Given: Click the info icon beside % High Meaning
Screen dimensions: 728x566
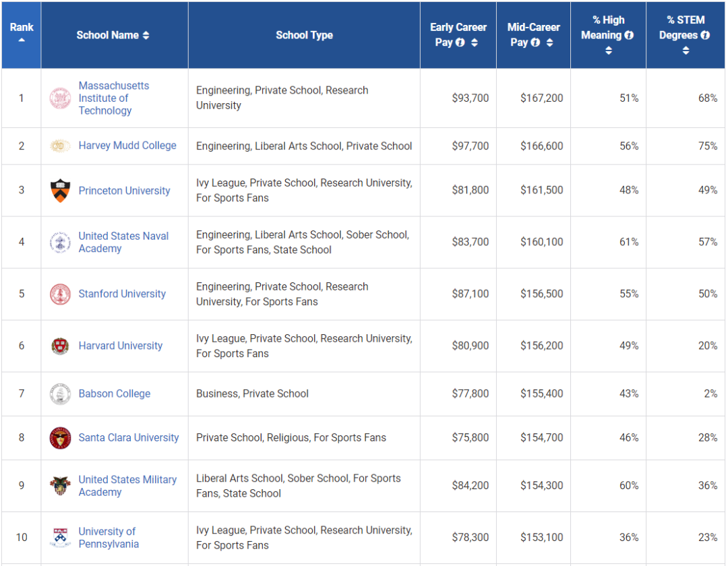Looking at the screenshot, I should [629, 35].
